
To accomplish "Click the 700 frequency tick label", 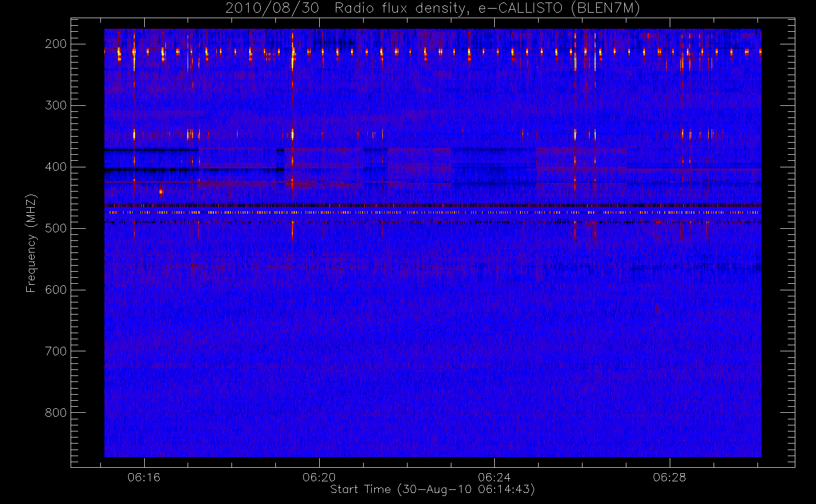I will 56,351.
